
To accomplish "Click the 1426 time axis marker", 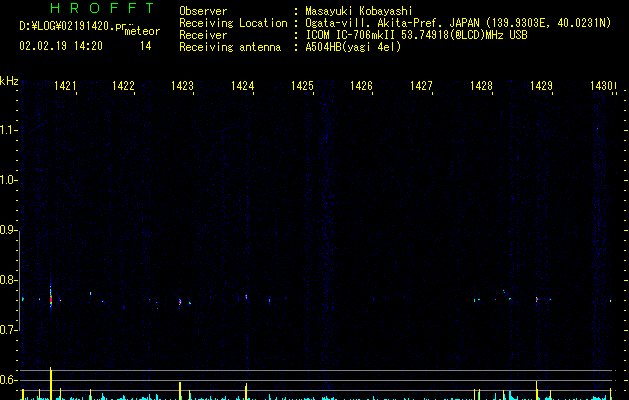I will point(361,86).
